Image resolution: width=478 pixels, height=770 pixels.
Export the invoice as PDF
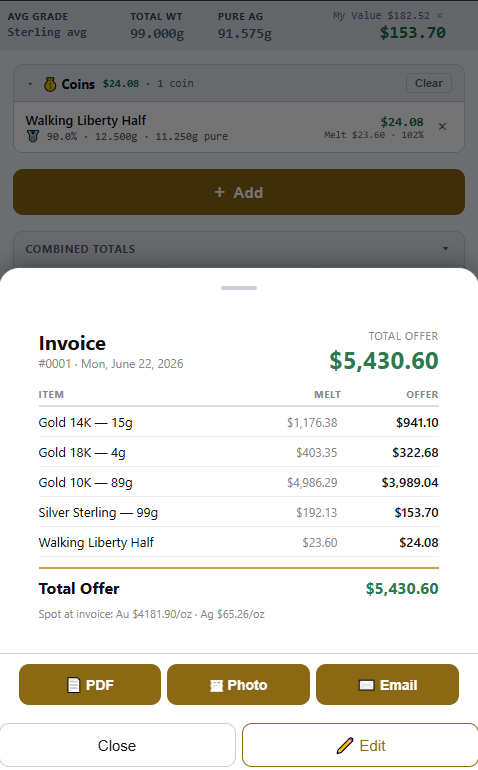[x=90, y=685]
